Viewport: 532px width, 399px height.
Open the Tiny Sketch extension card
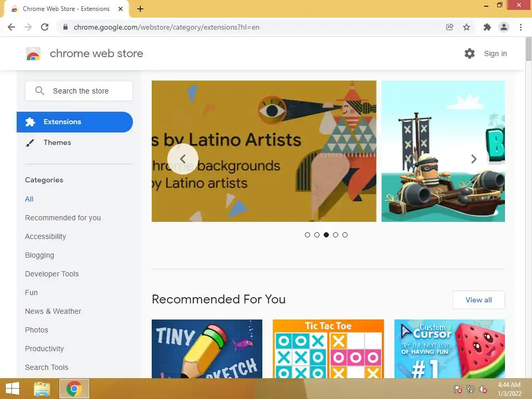pyautogui.click(x=207, y=349)
